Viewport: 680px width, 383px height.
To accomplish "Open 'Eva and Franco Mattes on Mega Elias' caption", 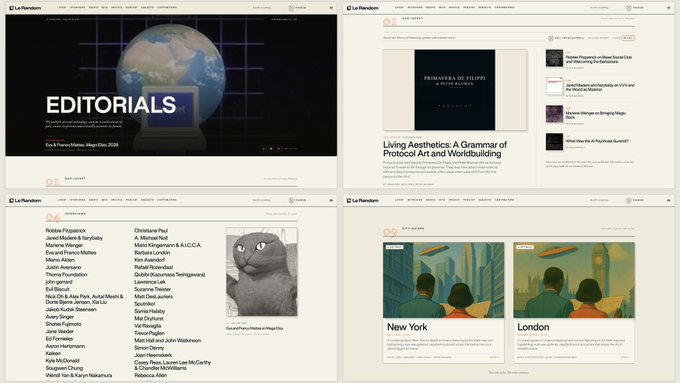I will 255,328.
